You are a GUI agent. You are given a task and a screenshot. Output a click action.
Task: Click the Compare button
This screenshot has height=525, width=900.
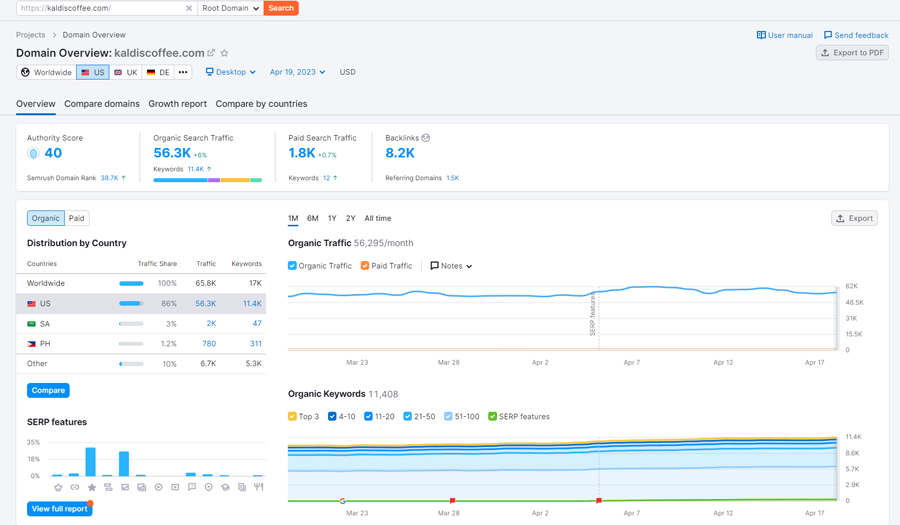click(48, 390)
